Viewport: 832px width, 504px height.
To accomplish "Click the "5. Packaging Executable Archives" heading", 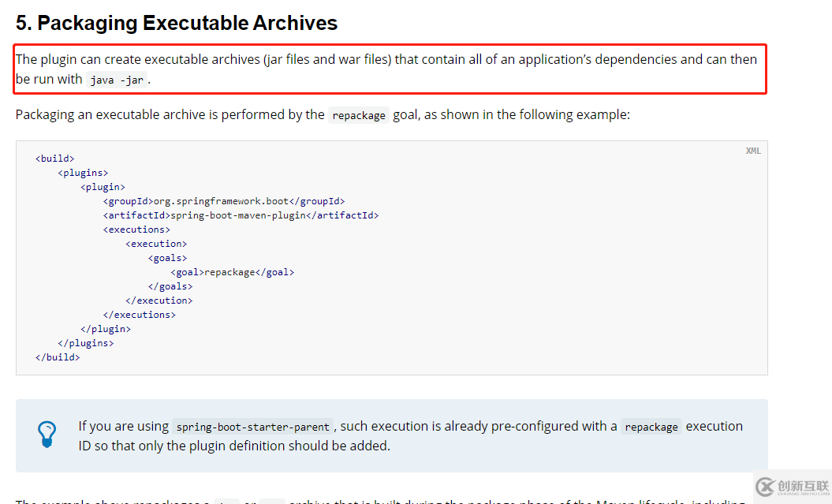I will coord(177,23).
